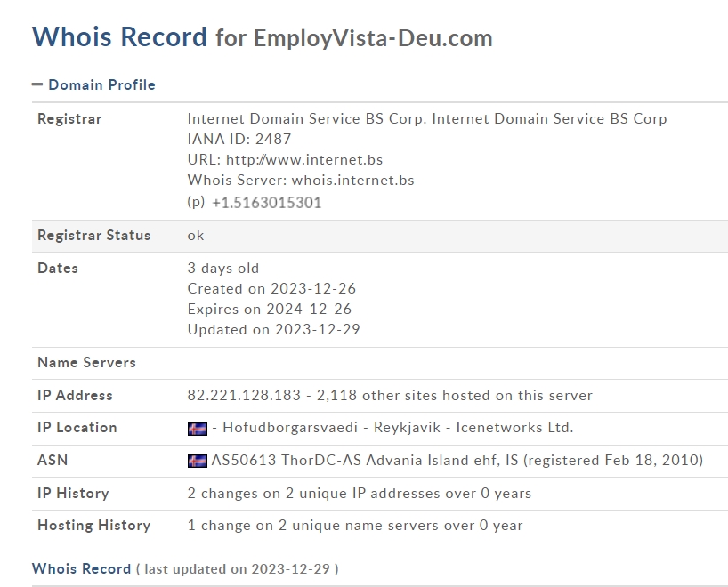
Task: Click the Iceland flag in IP Location row
Action: [198, 429]
